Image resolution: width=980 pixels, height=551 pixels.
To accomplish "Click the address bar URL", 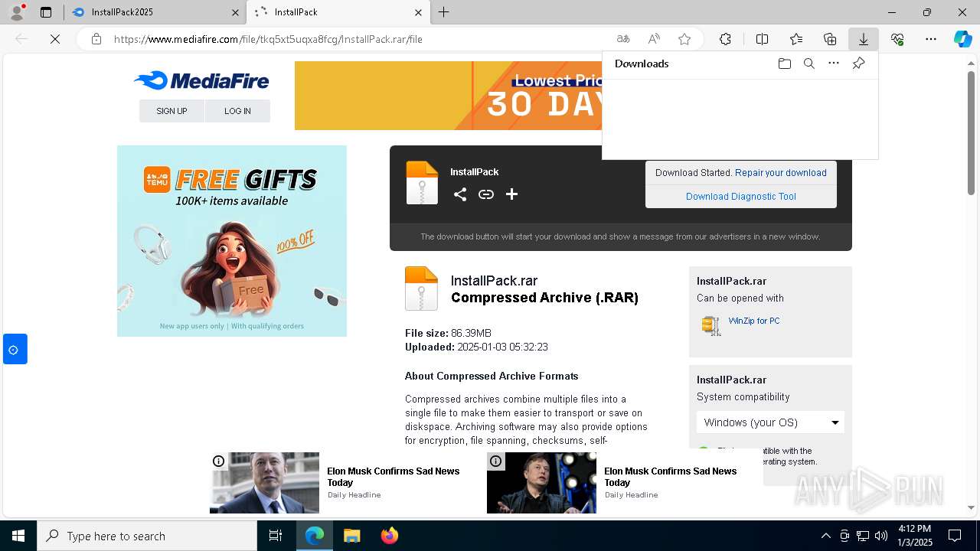I will (x=268, y=39).
